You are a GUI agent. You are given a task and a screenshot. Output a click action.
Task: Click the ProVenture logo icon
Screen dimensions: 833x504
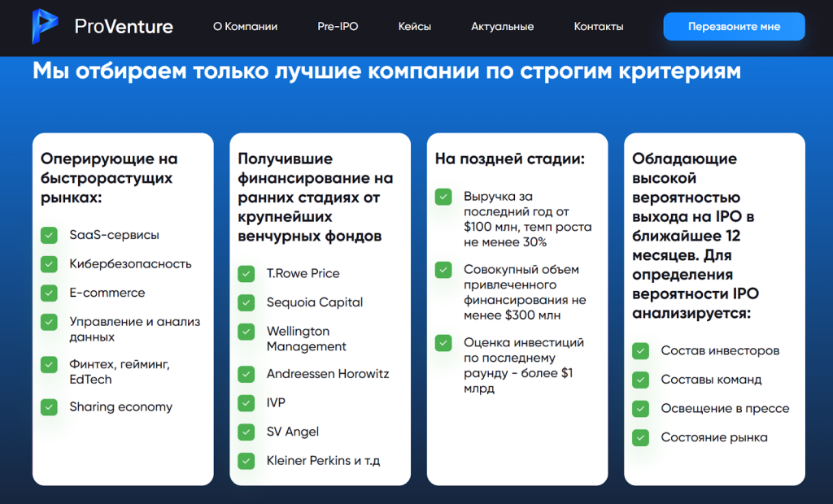pyautogui.click(x=45, y=26)
